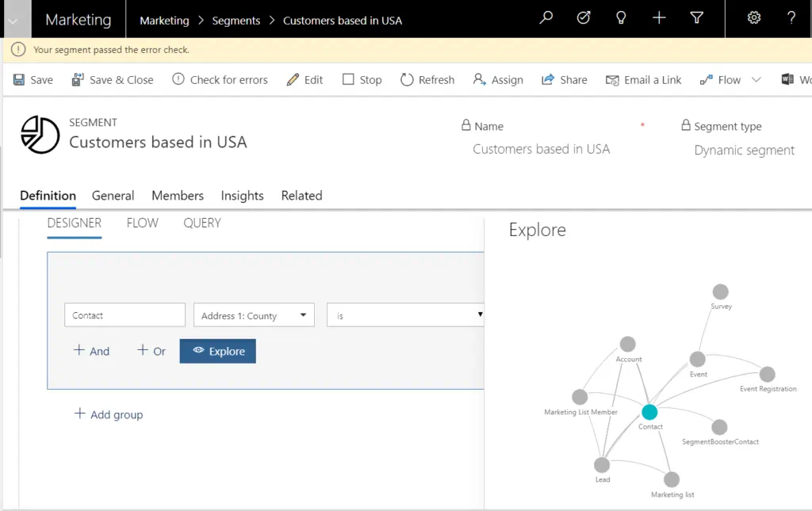The width and height of the screenshot is (812, 511).
Task: Switch to the Members tab
Action: tap(178, 196)
